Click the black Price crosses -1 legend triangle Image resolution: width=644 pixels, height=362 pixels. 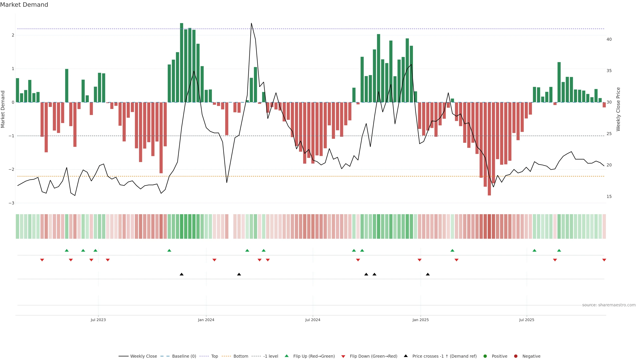coord(406,356)
